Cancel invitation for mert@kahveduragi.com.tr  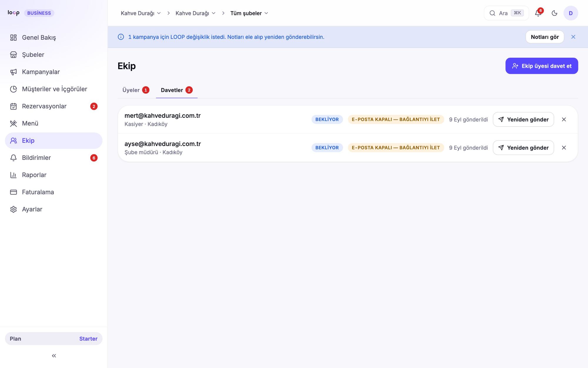point(564,120)
